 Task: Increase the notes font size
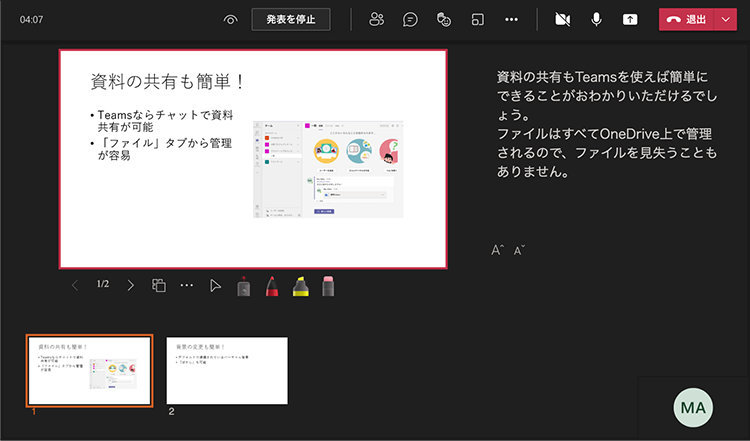pyautogui.click(x=497, y=250)
